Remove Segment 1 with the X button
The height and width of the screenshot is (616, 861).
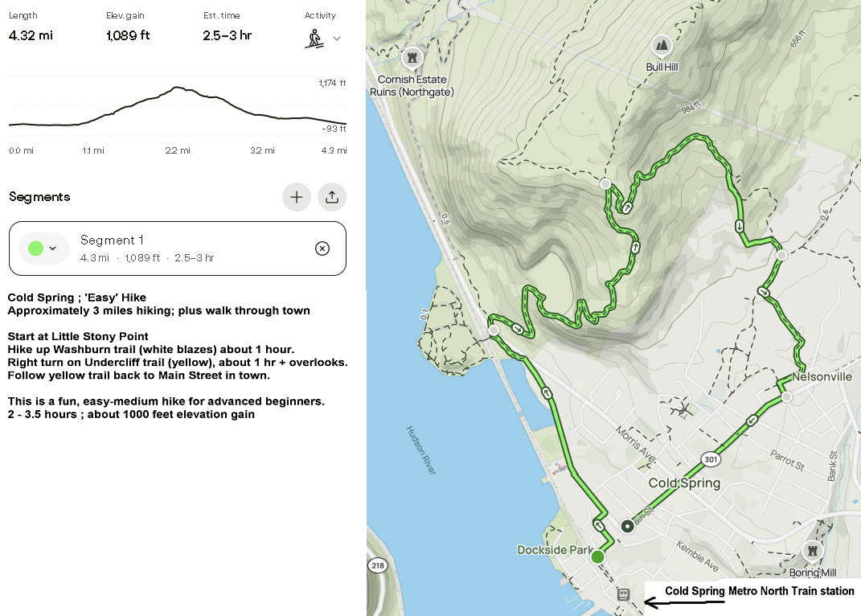[x=322, y=248]
